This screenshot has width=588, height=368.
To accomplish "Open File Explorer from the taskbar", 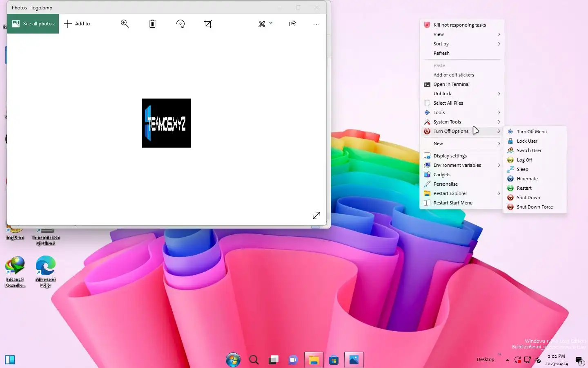I will click(x=314, y=360).
